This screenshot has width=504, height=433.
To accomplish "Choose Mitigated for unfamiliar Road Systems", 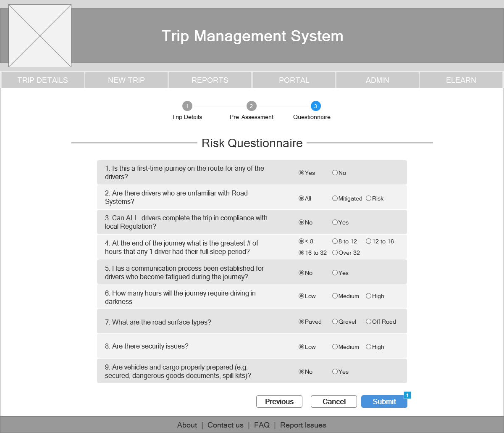I will 335,198.
